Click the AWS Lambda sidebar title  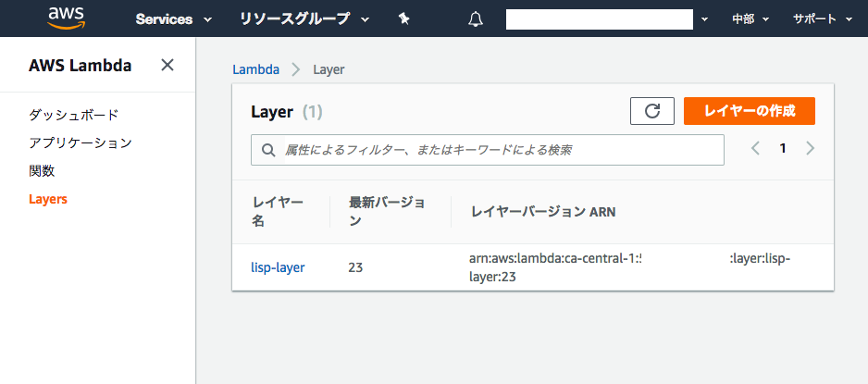pyautogui.click(x=81, y=66)
